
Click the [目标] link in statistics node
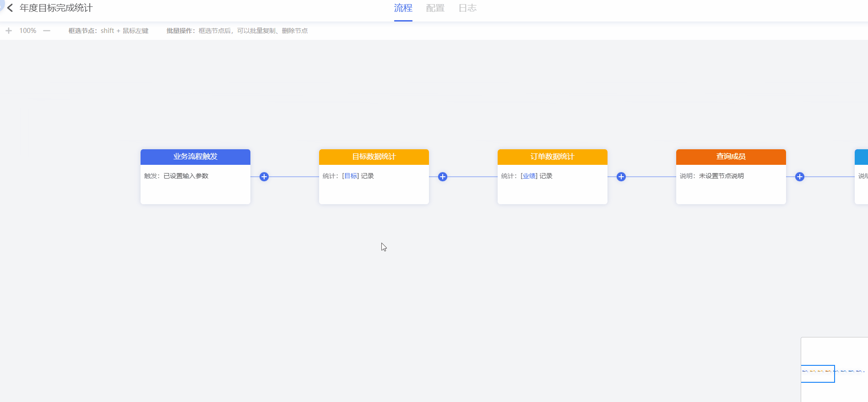click(x=351, y=176)
